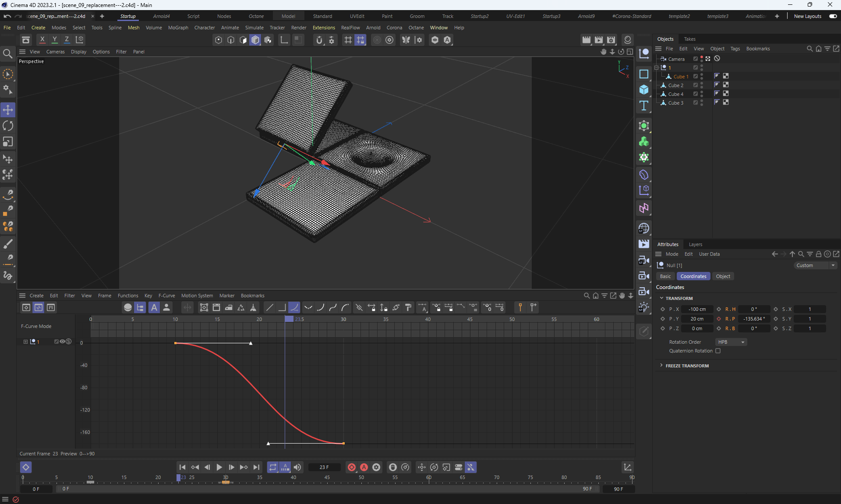The height and width of the screenshot is (504, 841).
Task: Toggle the X axis lock icon
Action: click(x=42, y=39)
